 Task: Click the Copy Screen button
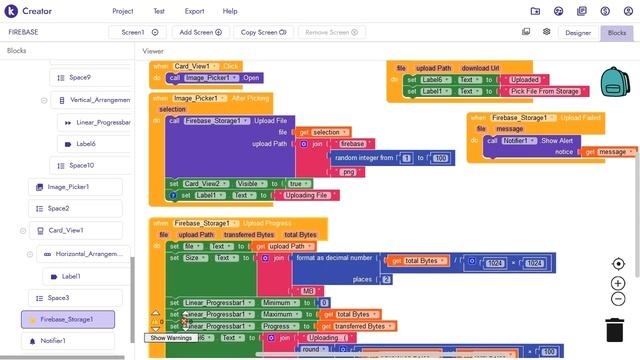click(x=264, y=32)
